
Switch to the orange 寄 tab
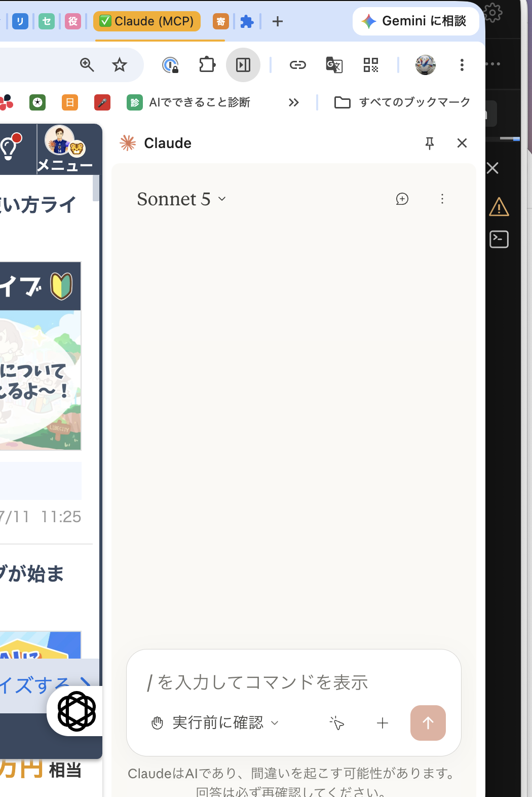click(x=221, y=21)
